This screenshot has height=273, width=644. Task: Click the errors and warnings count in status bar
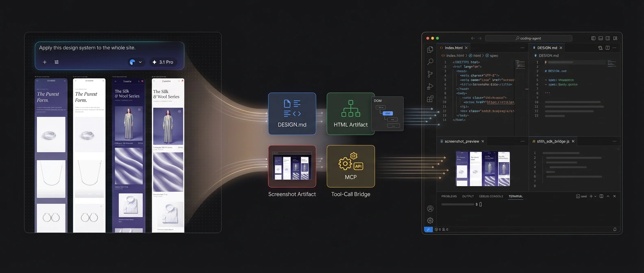click(442, 230)
